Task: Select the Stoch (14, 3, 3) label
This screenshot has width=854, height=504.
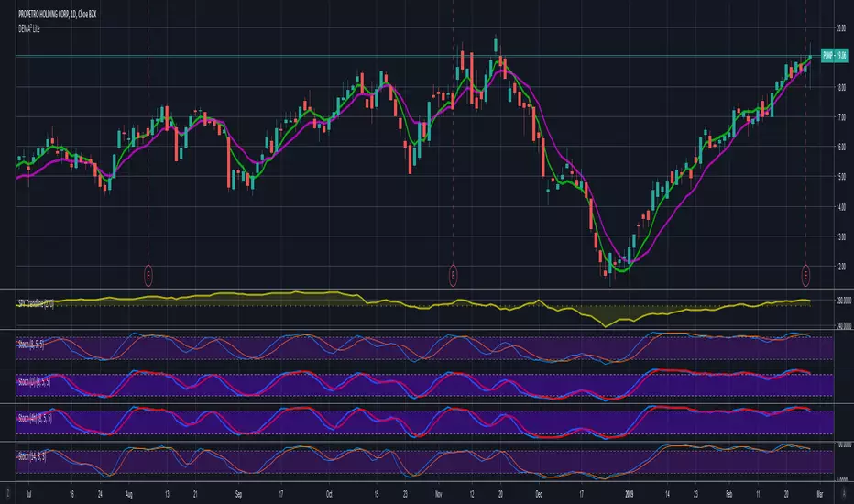Action: click(32, 456)
